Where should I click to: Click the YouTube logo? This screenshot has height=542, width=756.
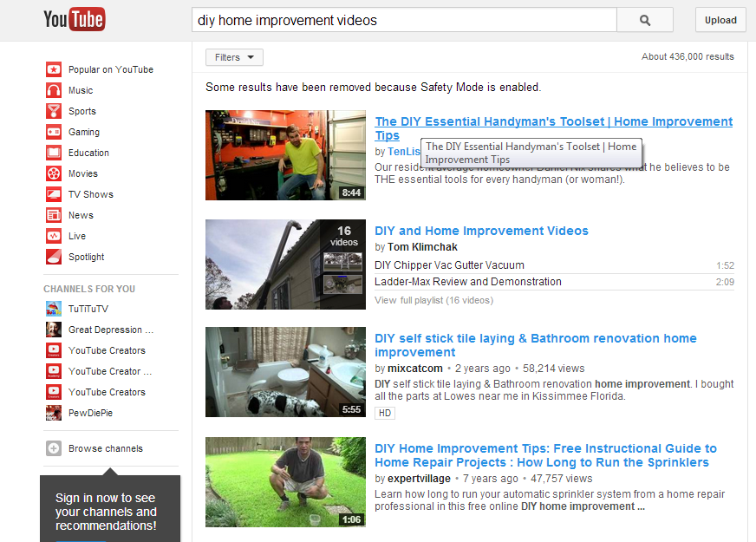pos(75,19)
